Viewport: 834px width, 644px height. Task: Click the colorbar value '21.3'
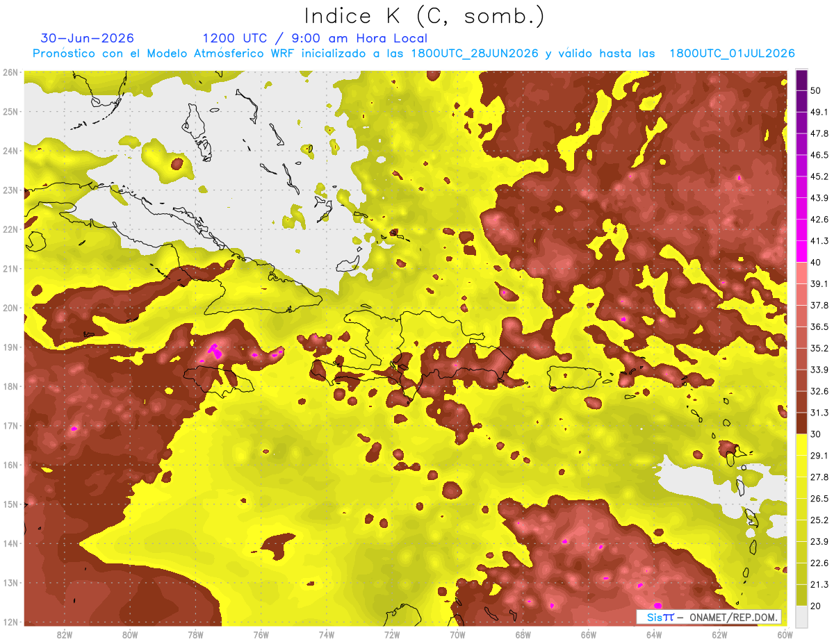[819, 584]
